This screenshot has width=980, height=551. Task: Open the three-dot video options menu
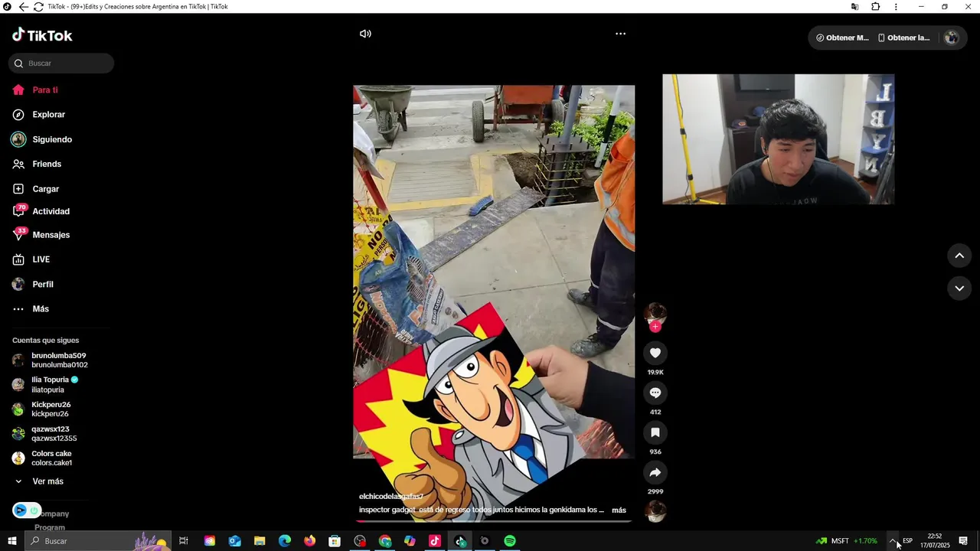[x=620, y=34]
